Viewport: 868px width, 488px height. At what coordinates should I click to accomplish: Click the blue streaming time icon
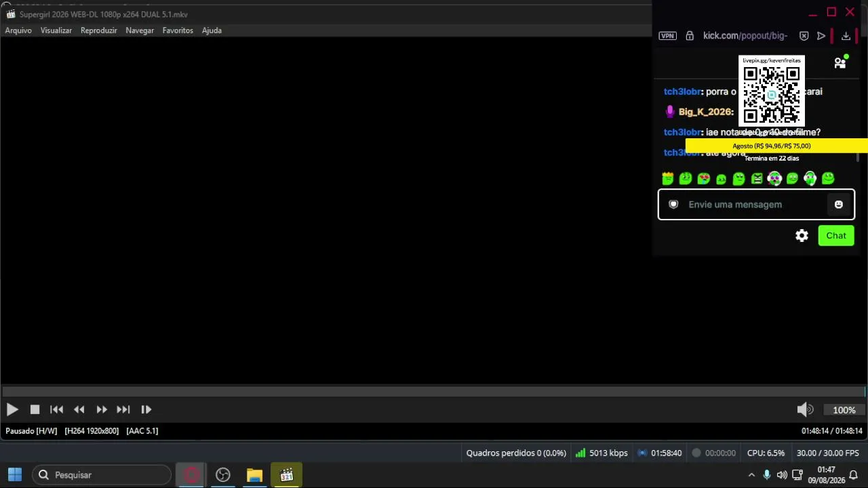tap(642, 453)
